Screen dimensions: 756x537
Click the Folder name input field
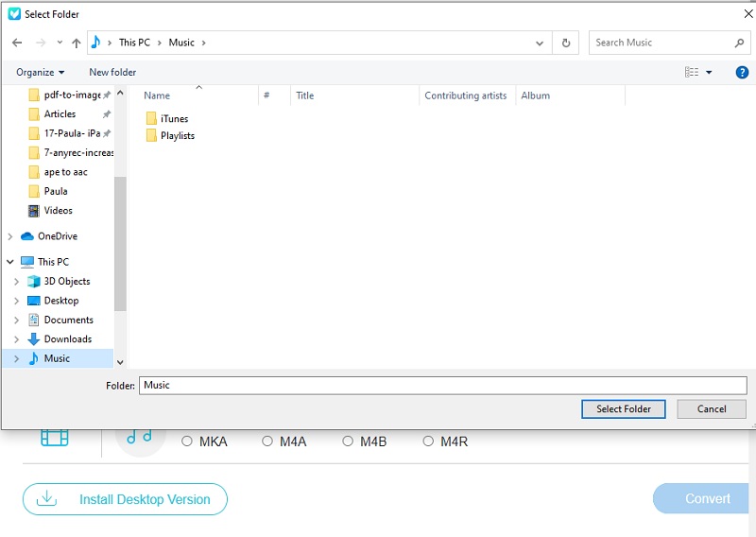coord(442,386)
